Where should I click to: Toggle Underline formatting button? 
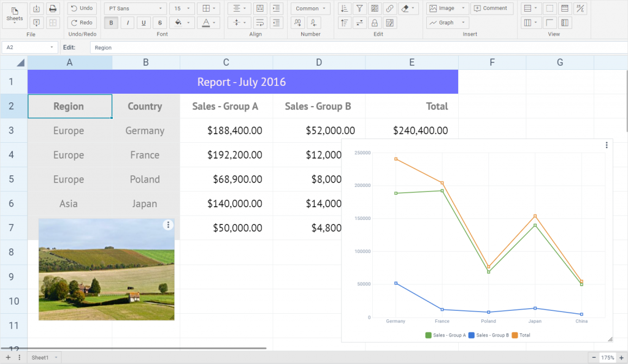[x=143, y=23]
